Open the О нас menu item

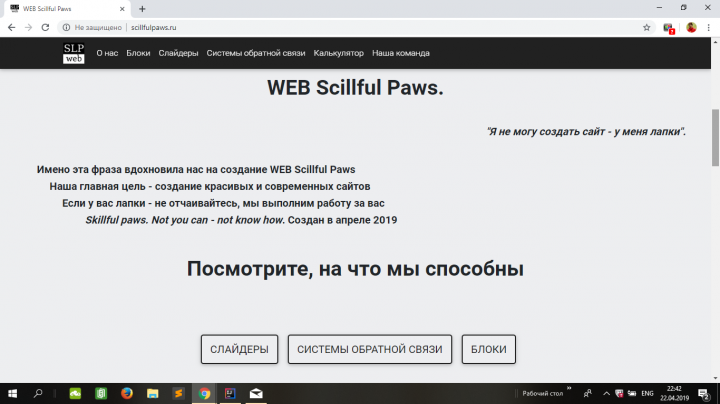point(107,53)
